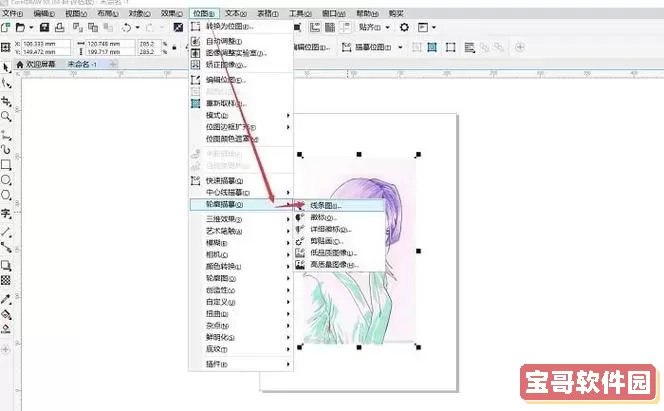Click the Copy icon in the toolbar
The image size is (664, 411).
[x=93, y=28]
